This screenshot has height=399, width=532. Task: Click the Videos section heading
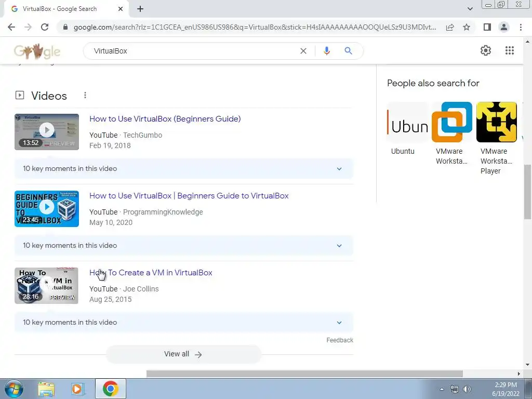[x=49, y=96]
